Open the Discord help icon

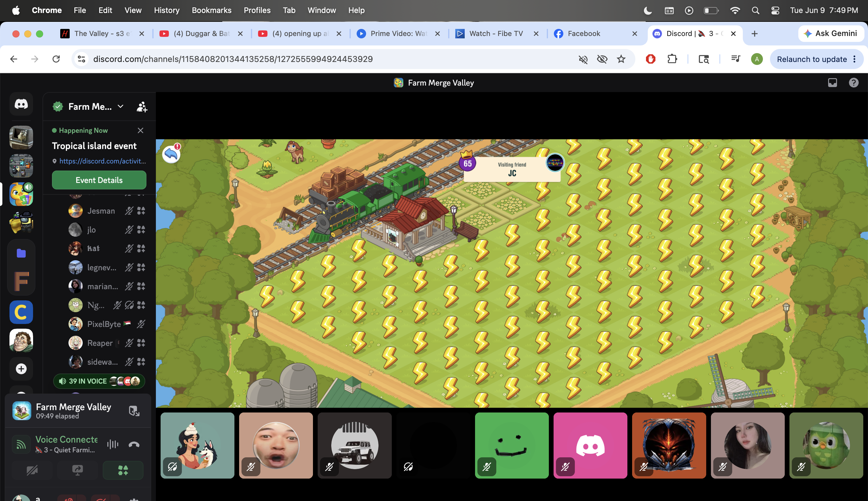[x=854, y=83]
